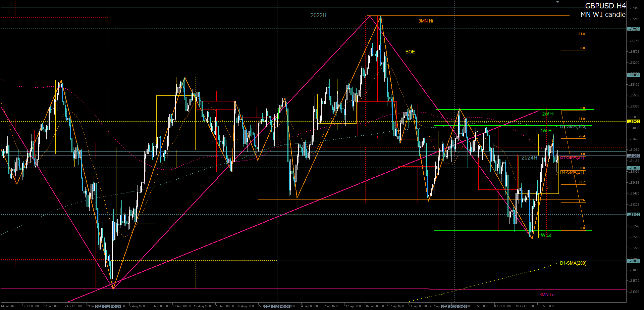Screen dimensions: 644x310
Task: Select the 2W Hi green label
Action: 548,114
